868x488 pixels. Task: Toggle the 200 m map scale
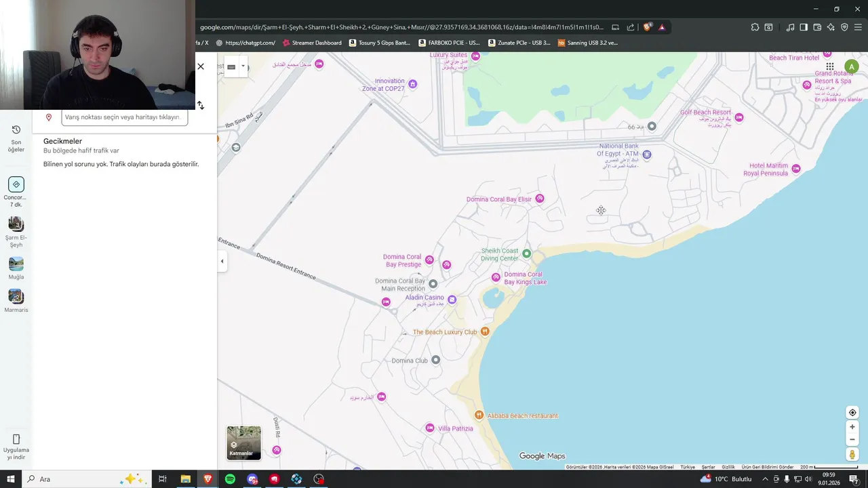(829, 467)
